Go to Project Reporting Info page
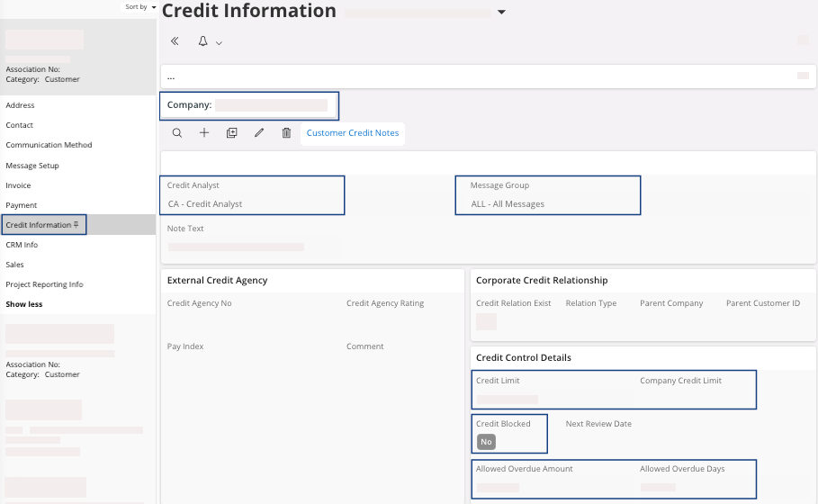The height and width of the screenshot is (504, 818). coord(44,284)
